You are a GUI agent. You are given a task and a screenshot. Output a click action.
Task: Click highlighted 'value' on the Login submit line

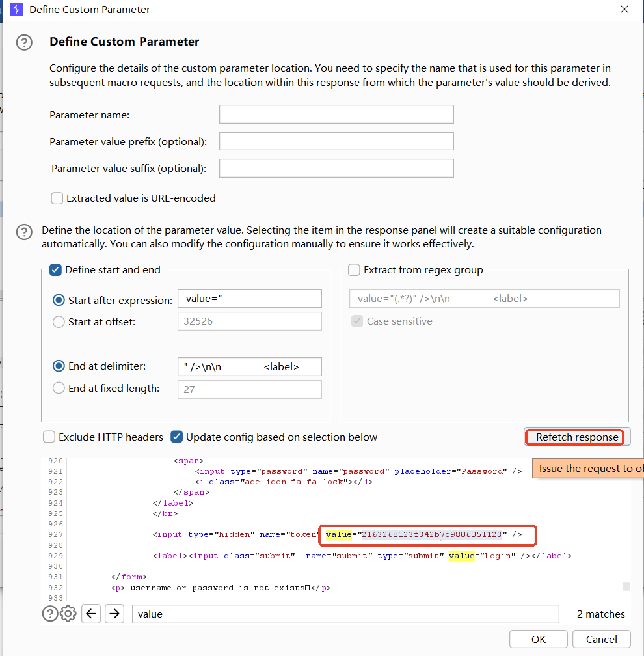coord(462,556)
